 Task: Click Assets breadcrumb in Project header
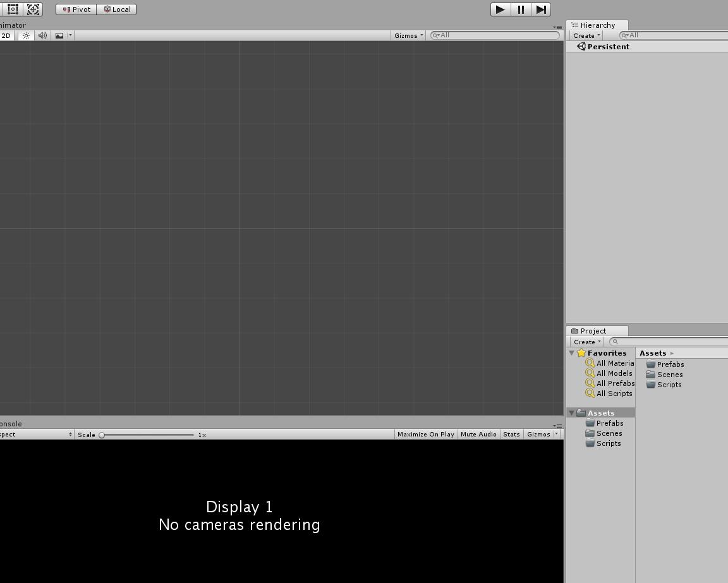(653, 353)
